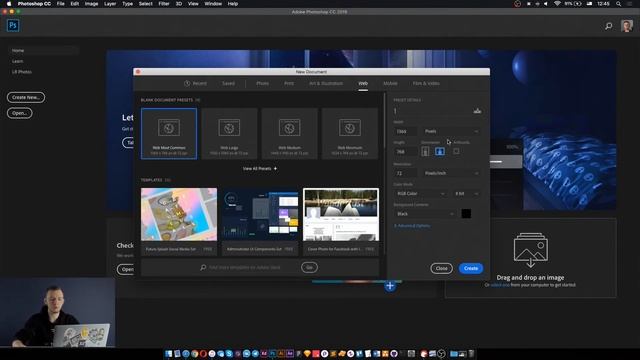640x360 pixels.
Task: Open the RGB Color mode dropdown
Action: coord(420,193)
